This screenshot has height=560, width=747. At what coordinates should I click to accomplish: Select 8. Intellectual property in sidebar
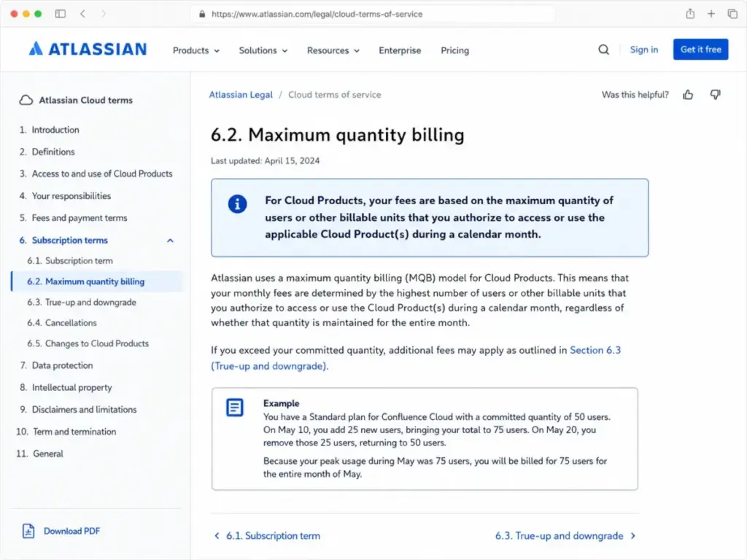coord(66,388)
